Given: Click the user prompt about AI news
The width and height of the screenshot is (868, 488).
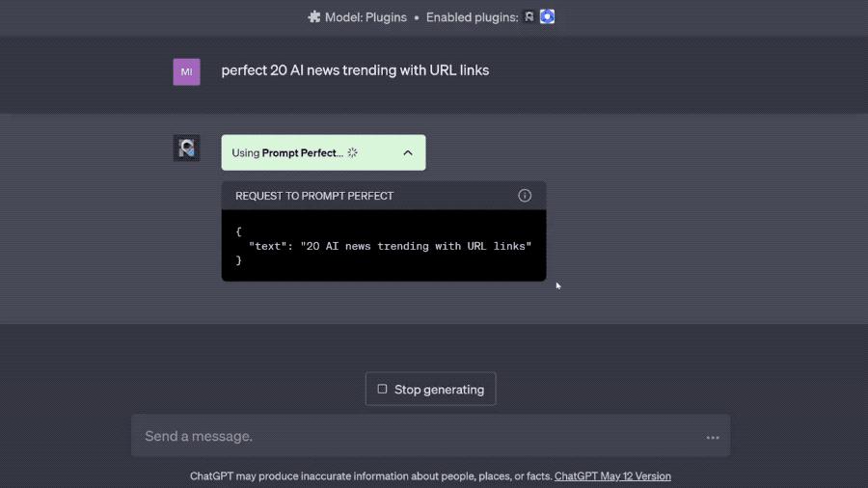Looking at the screenshot, I should 355,70.
